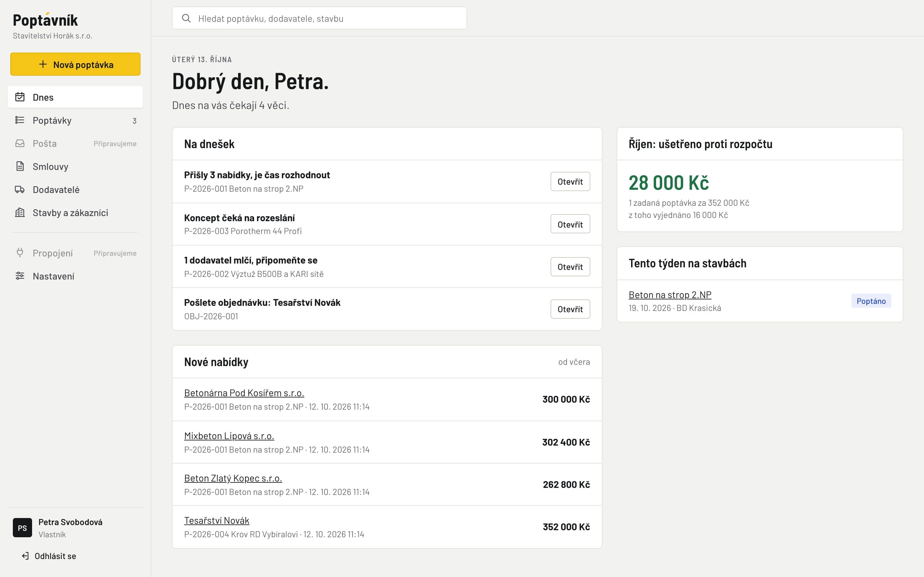Click the truck icon for Dodavatelé
Screen dimensions: 924x577
click(x=20, y=189)
